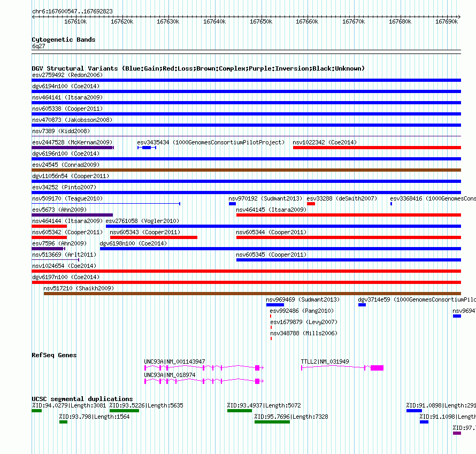Screen dimensions: 476x454
Task: Click the brown nsv517210 (Shaikh2009) bar
Action: [252, 294]
